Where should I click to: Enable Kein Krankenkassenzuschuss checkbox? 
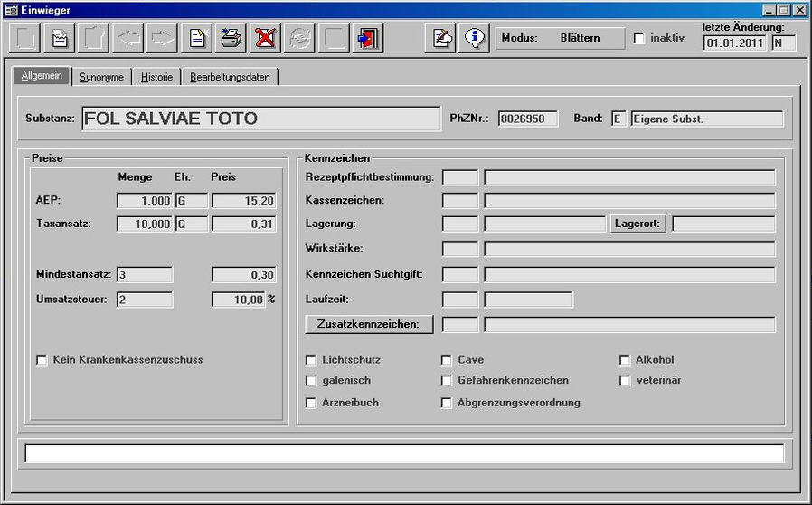(x=42, y=360)
